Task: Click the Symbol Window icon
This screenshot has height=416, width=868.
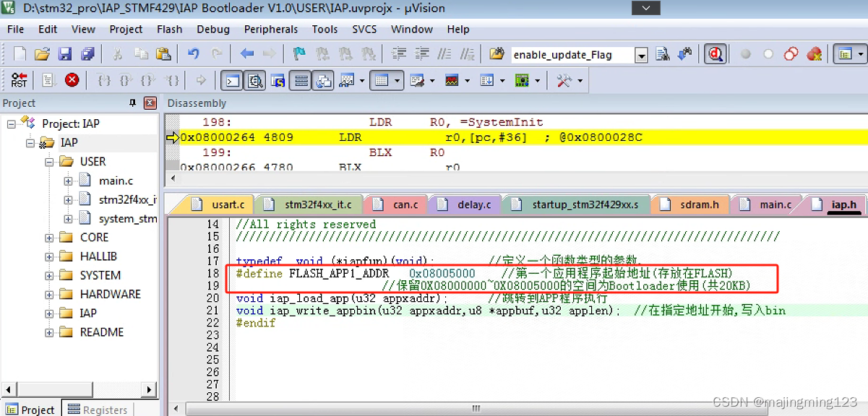Action: point(277,80)
